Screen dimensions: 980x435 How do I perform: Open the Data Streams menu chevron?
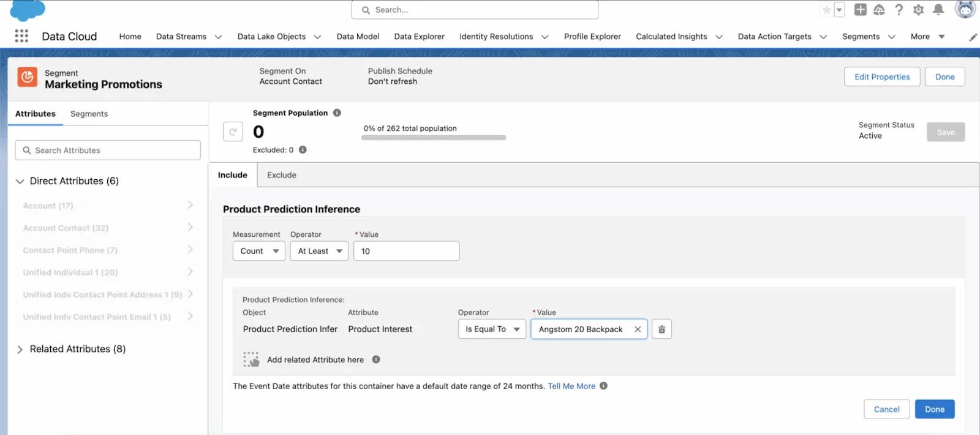coord(218,37)
